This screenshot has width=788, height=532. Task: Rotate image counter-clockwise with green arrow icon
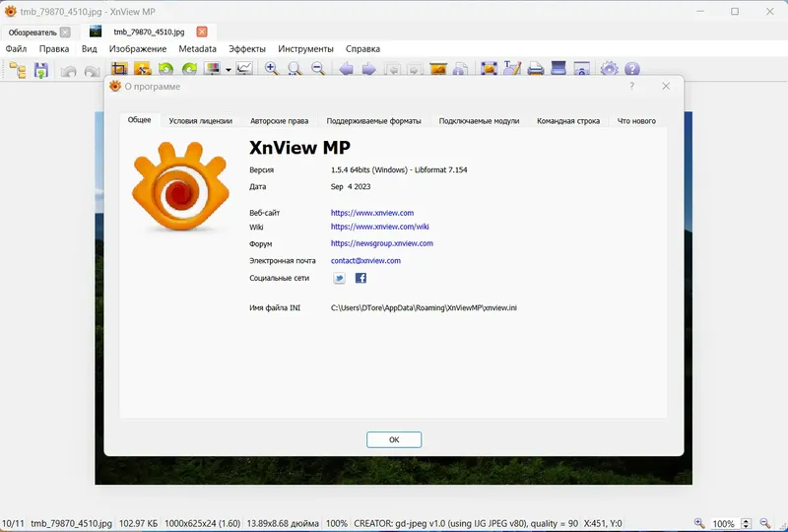click(x=165, y=69)
